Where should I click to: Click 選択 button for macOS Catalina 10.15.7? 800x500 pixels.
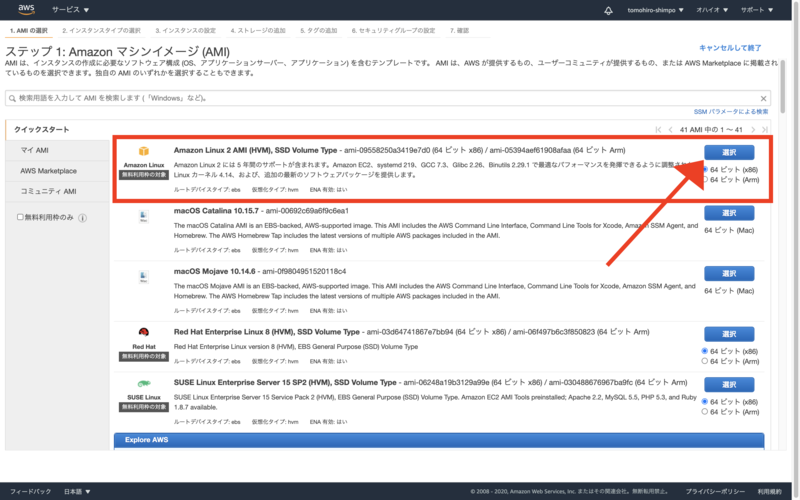(x=729, y=213)
